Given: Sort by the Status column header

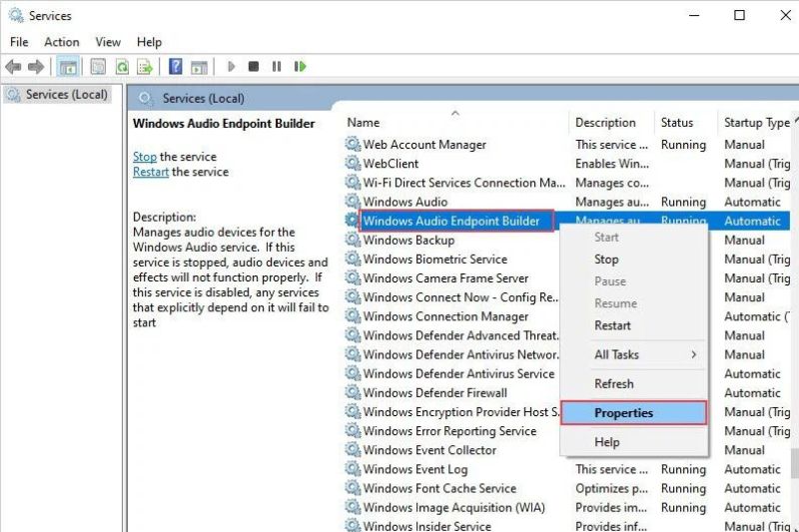Looking at the screenshot, I should tap(685, 122).
